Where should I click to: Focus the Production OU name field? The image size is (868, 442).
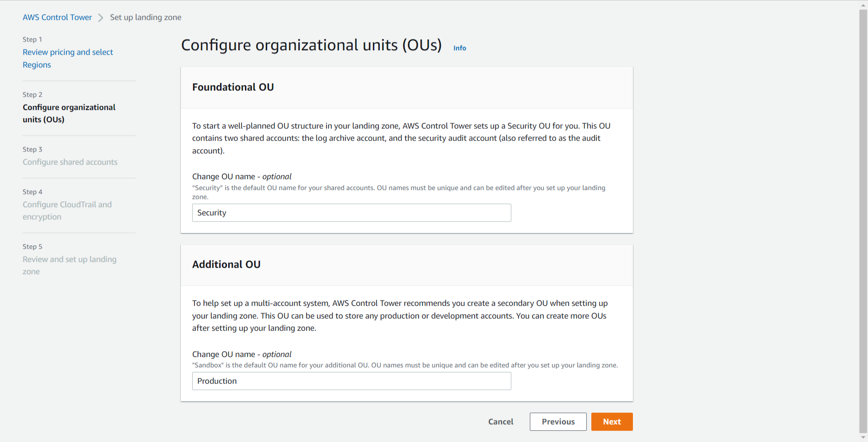point(351,381)
